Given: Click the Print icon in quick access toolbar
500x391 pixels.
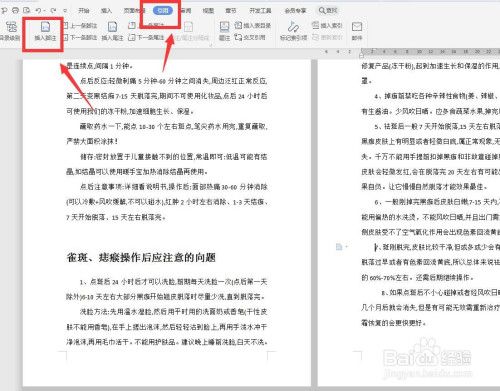Looking at the screenshot, I should 15,11.
